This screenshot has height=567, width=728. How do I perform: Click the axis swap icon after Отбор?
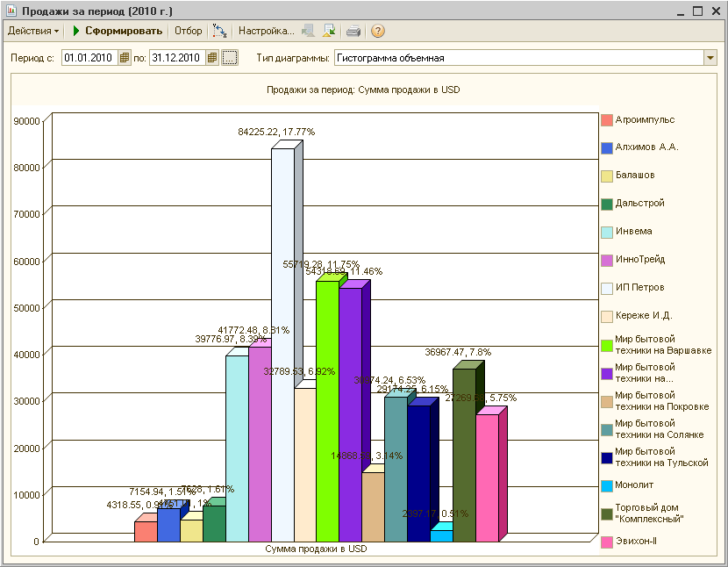(x=219, y=31)
